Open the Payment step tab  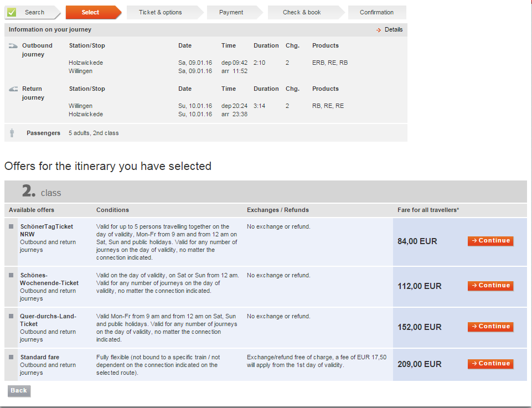coord(235,12)
